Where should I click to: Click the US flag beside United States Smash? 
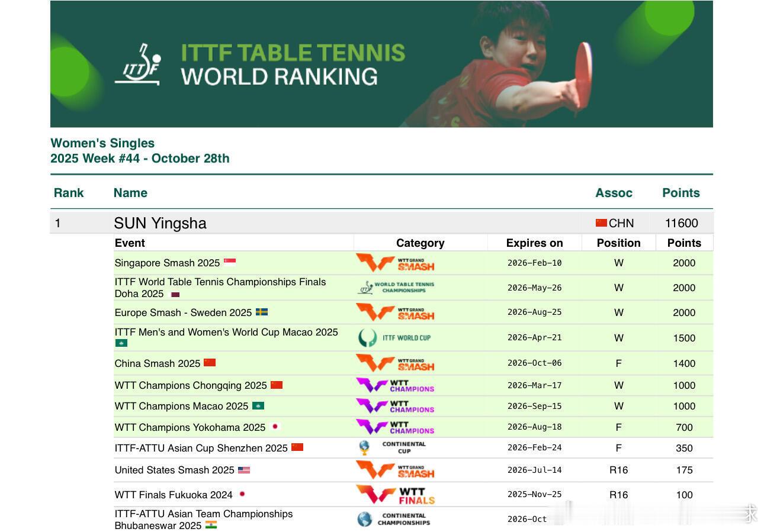pyautogui.click(x=244, y=470)
